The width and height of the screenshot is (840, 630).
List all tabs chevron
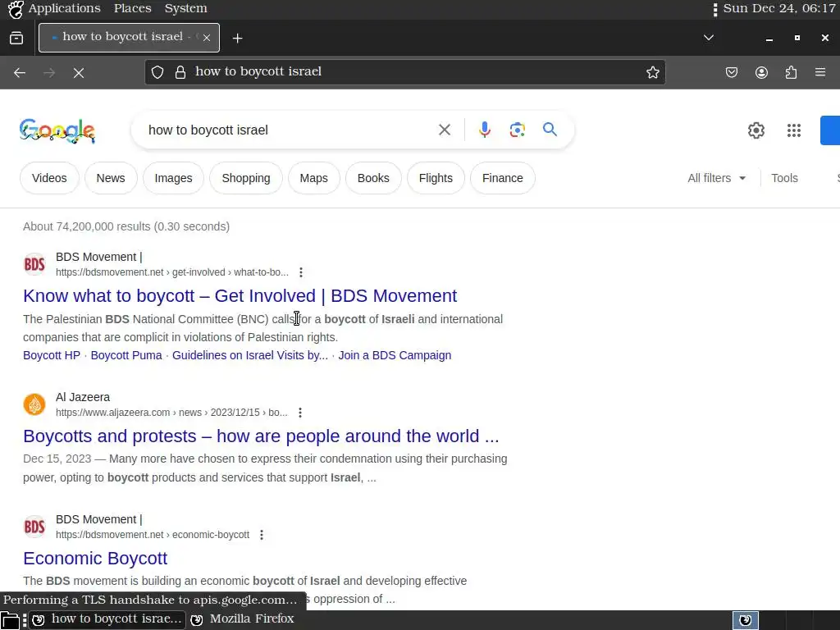[x=708, y=38]
